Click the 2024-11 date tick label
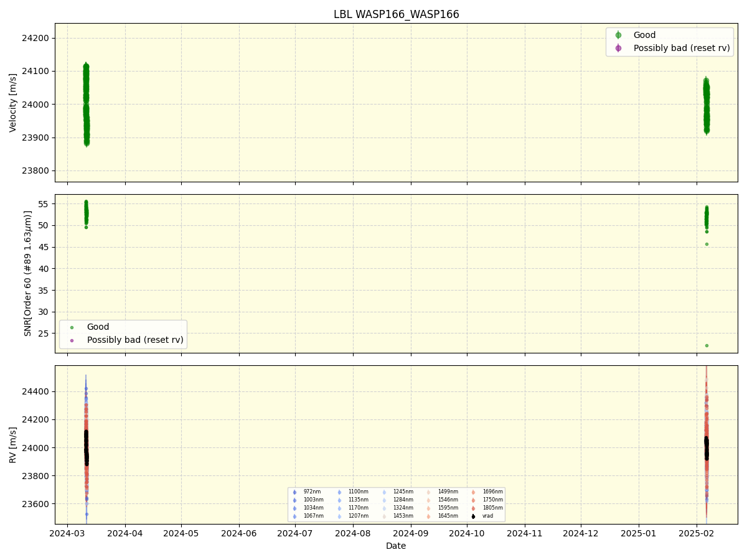This screenshot has width=747, height=560. point(525,533)
